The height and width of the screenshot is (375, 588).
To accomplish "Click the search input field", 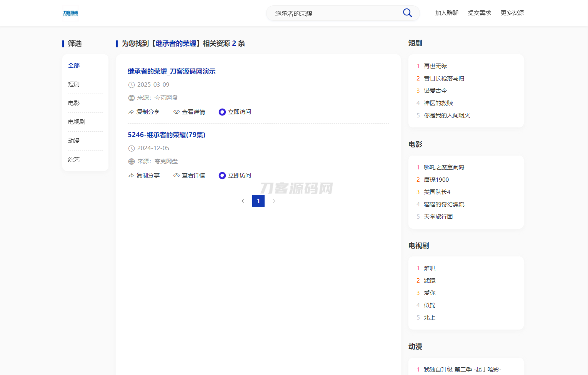I will point(335,13).
